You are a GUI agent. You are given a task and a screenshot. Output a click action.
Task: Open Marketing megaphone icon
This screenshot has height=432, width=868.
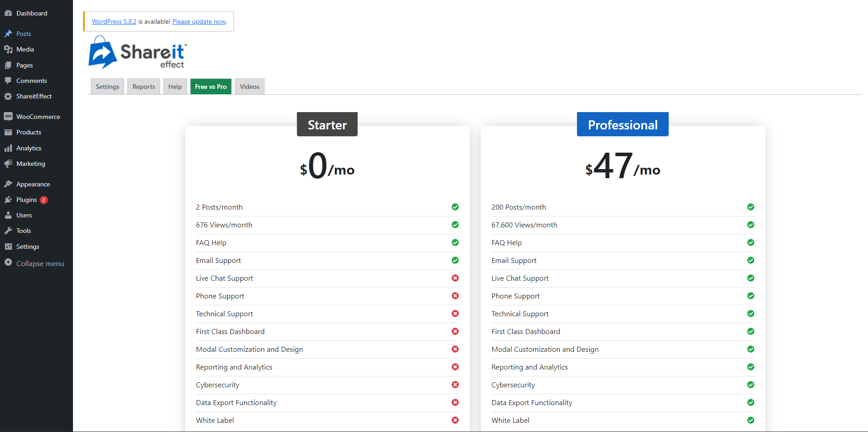coord(8,164)
